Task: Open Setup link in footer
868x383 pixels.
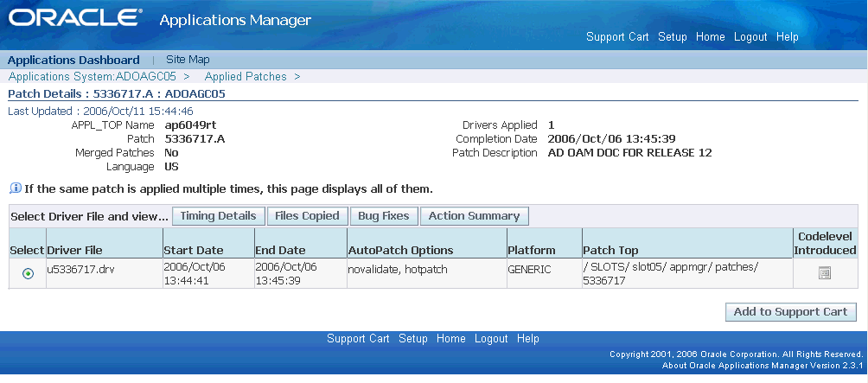Action: [x=413, y=338]
